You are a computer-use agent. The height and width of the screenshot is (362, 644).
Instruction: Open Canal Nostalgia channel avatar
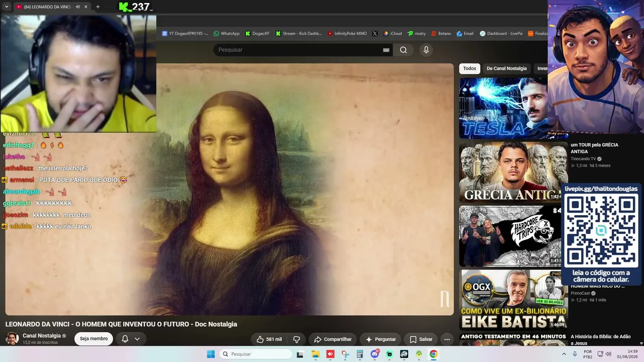coord(12,338)
